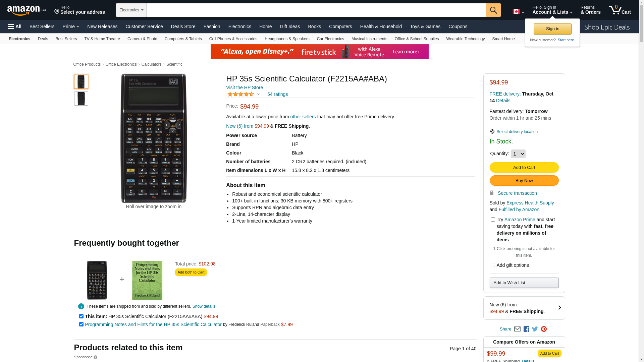Open Deals Store in navigation bar

point(183,26)
